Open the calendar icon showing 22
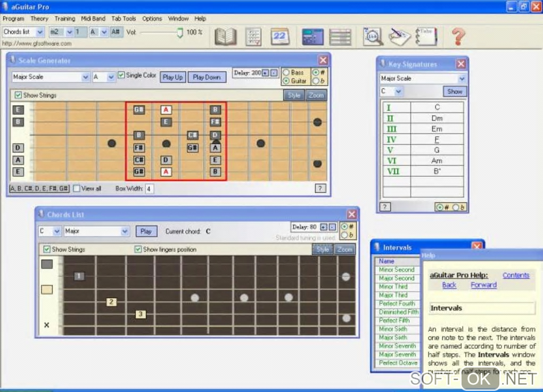The image size is (543, 392). coord(280,36)
